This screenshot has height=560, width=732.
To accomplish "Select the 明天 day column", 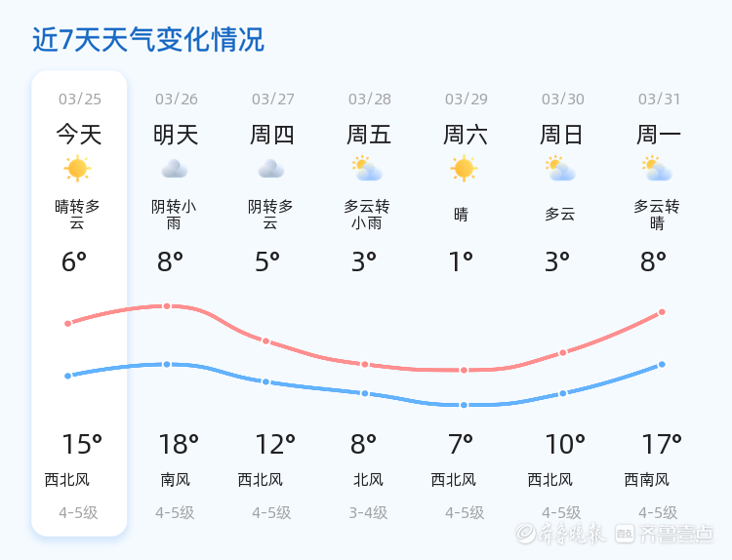I will 176,303.
